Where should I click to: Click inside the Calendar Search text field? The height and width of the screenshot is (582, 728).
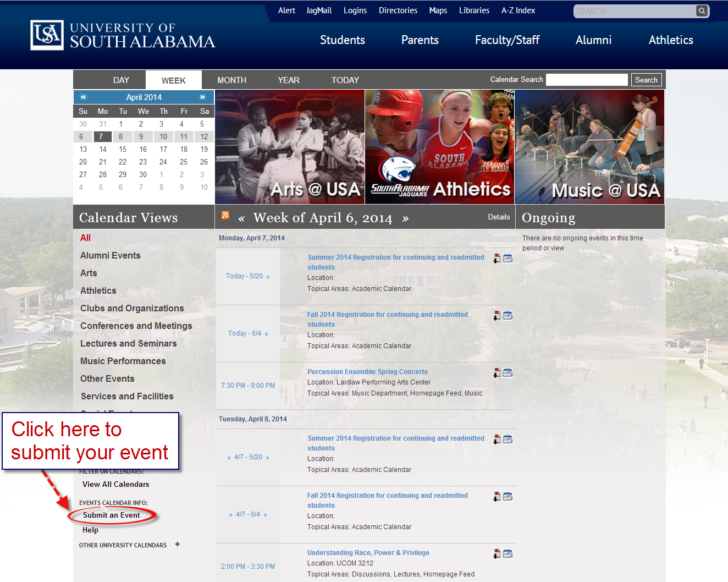coord(587,80)
